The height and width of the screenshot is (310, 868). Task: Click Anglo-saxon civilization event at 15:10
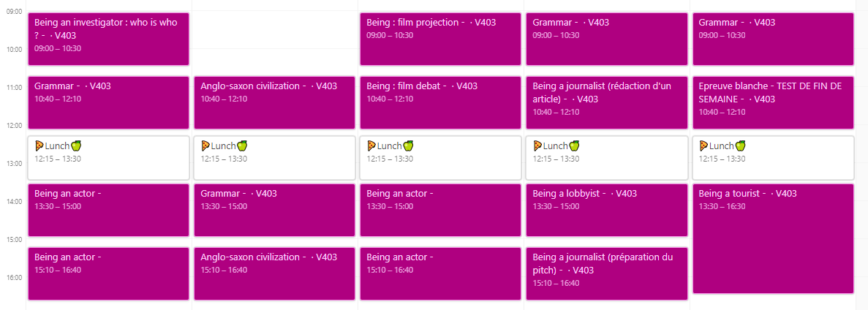(274, 273)
